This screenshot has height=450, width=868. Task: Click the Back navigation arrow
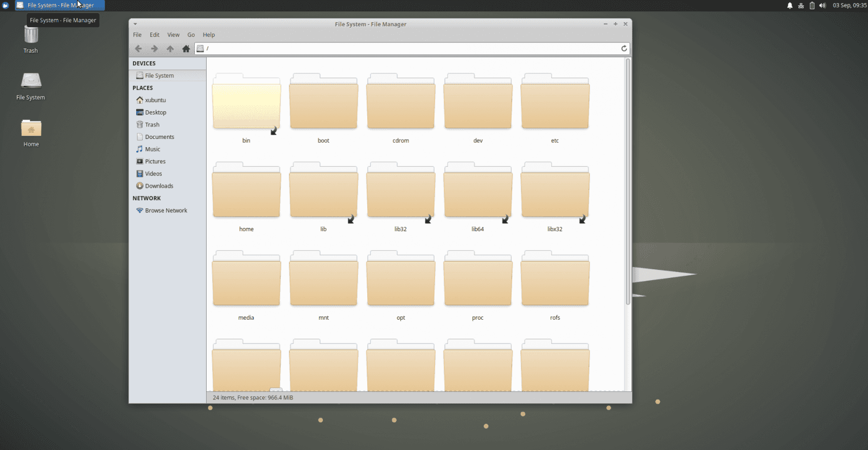[x=138, y=49]
